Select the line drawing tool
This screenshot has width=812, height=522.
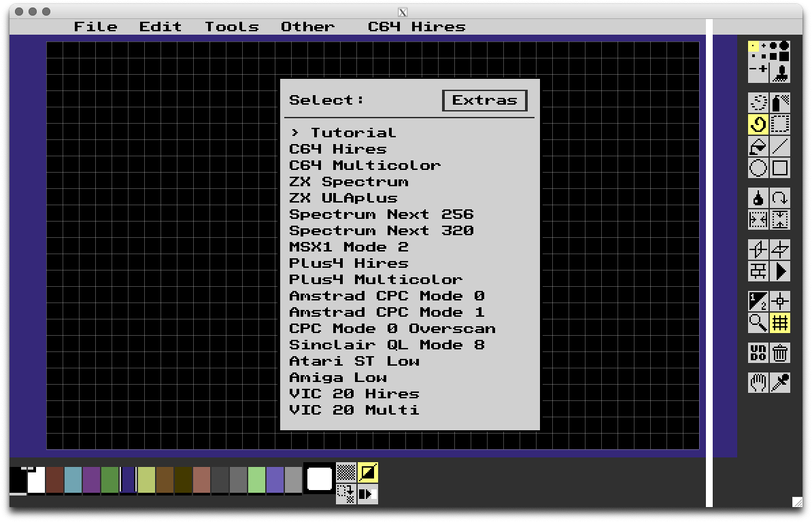point(780,146)
